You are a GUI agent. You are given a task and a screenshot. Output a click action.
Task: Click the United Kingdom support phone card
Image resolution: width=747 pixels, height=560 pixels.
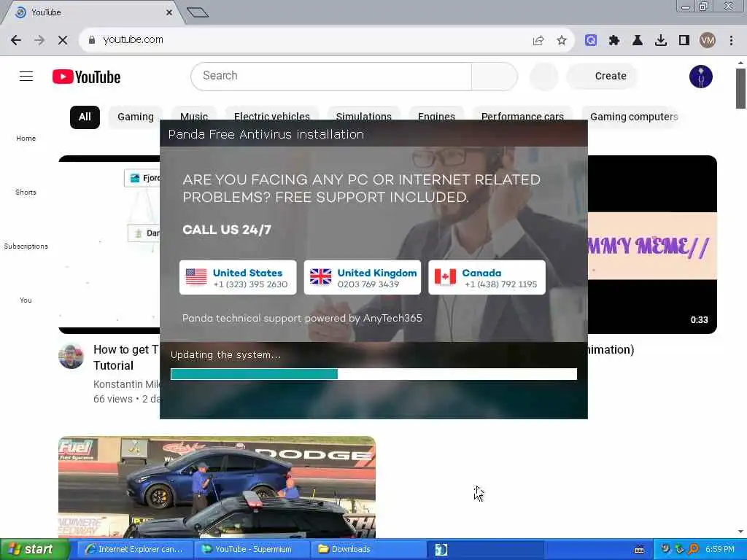363,278
